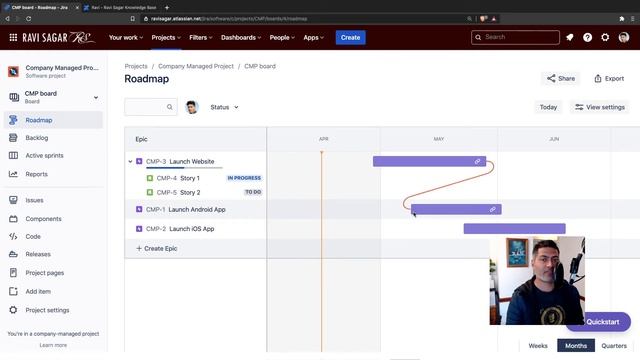The height and width of the screenshot is (360, 640).
Task: Open Project settings in sidebar
Action: pyautogui.click(x=53, y=310)
